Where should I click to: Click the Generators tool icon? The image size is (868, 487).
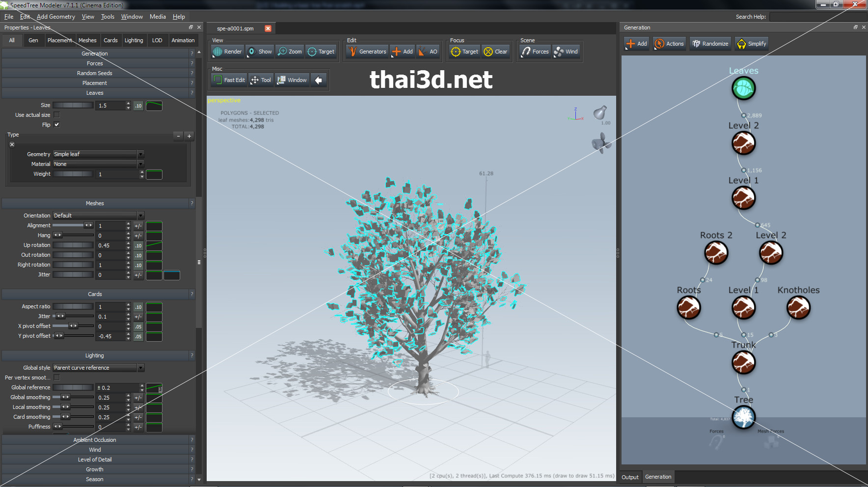click(353, 52)
